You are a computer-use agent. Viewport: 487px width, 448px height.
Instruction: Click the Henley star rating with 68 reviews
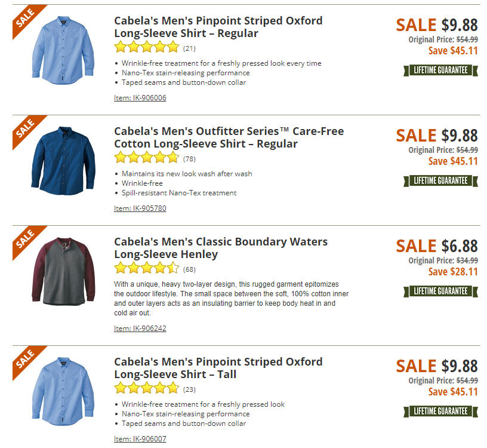147,268
